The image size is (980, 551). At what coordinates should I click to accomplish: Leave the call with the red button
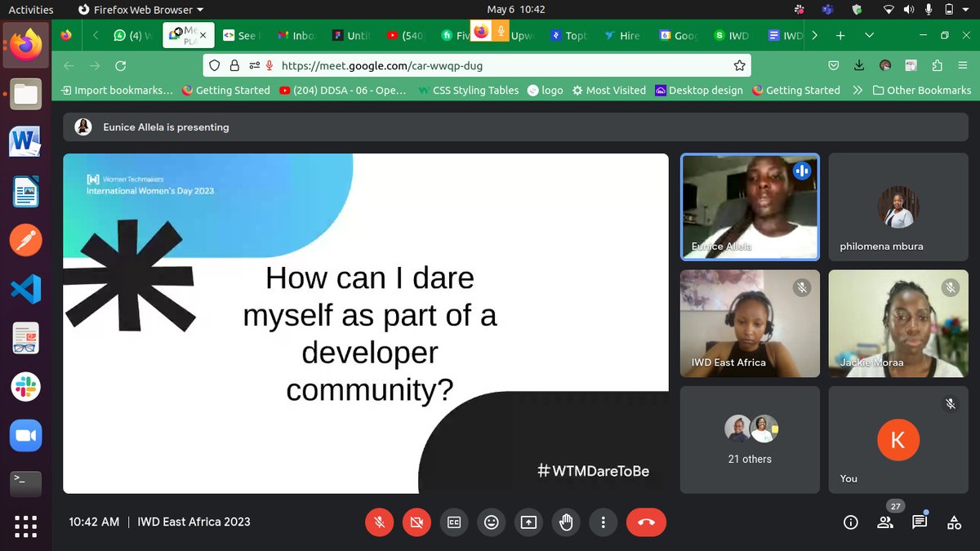tap(646, 522)
